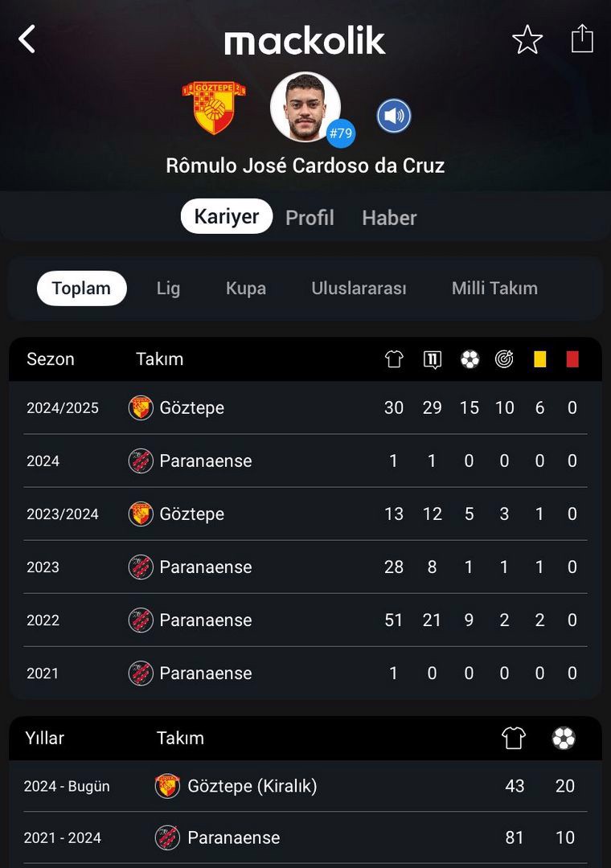Select the Uluslararası filter

pyautogui.click(x=359, y=289)
